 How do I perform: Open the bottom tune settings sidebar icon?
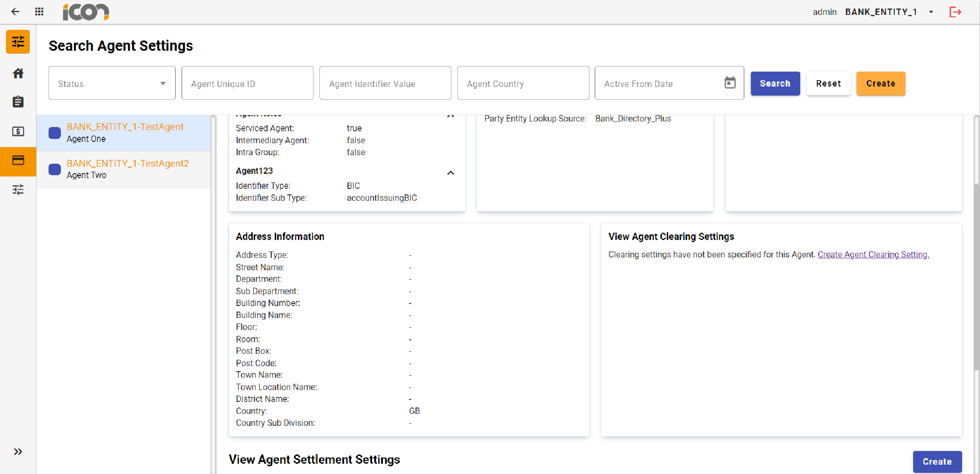pos(18,189)
